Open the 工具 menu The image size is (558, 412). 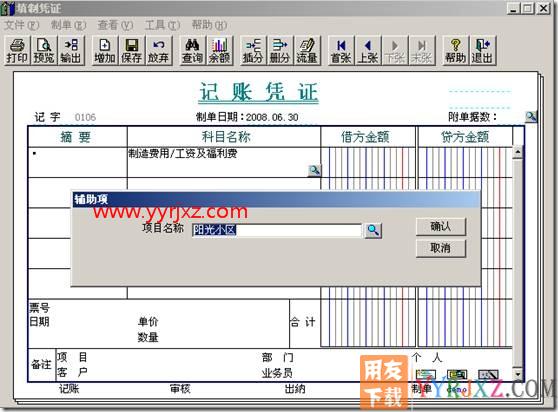tap(162, 25)
